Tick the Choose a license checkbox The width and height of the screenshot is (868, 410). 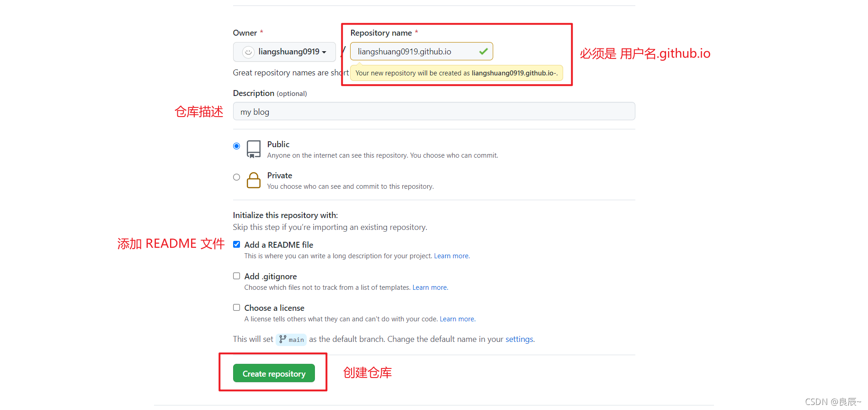coord(236,308)
